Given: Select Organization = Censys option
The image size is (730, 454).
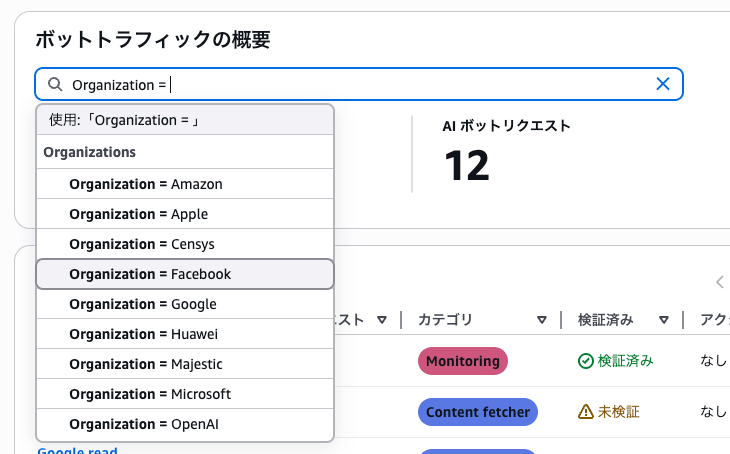Looking at the screenshot, I should [x=185, y=244].
